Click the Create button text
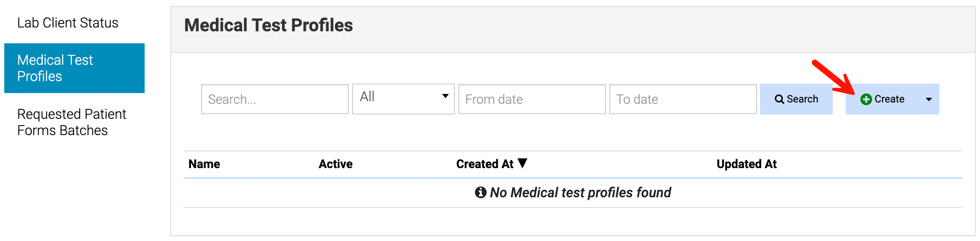Screen dimensions: 980x241 pos(889,99)
